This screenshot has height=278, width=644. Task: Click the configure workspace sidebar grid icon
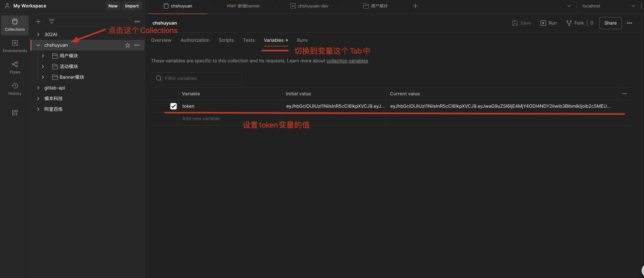(15, 112)
